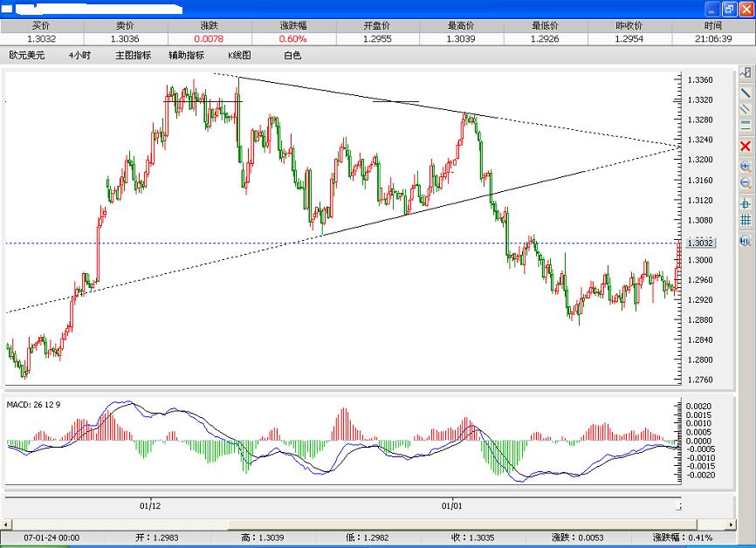Open the 主图指标 main indicator menu
The image size is (756, 548).
coord(133,56)
